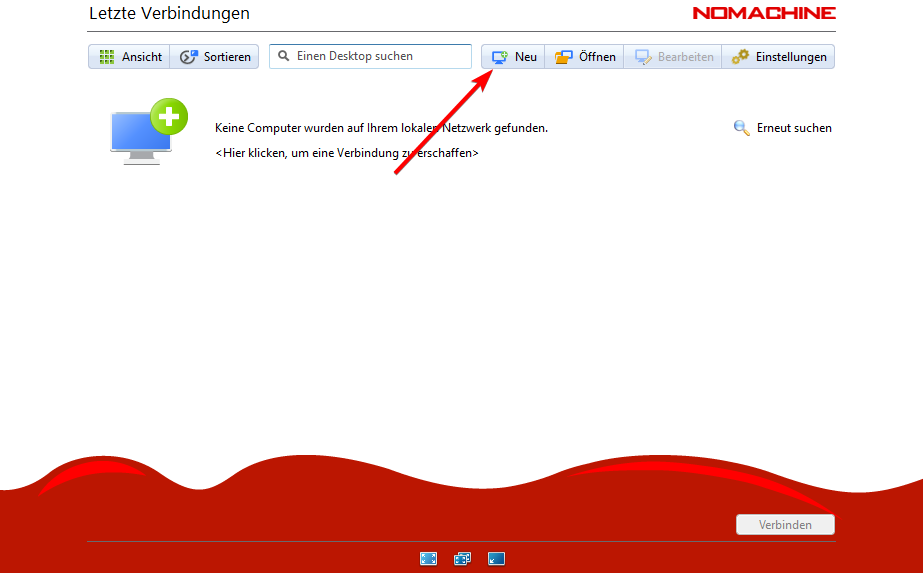
Task: Click the minimize window icon at bottom
Action: point(497,559)
